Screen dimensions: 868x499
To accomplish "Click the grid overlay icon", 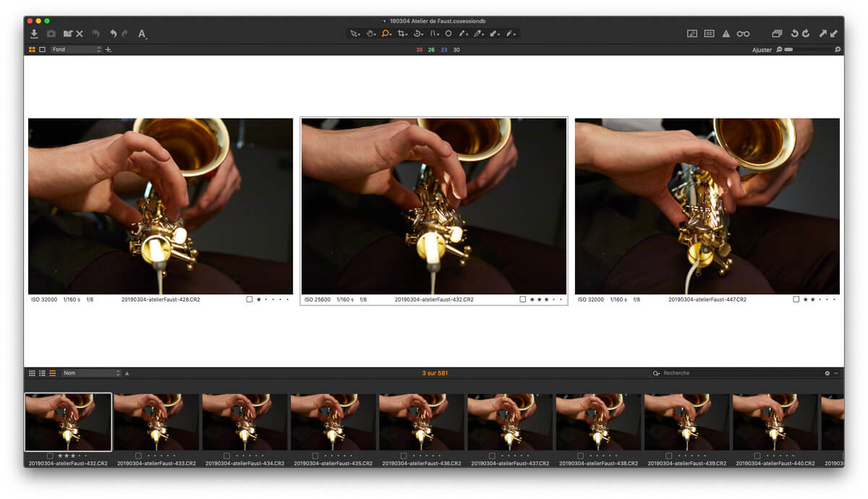I will point(709,33).
